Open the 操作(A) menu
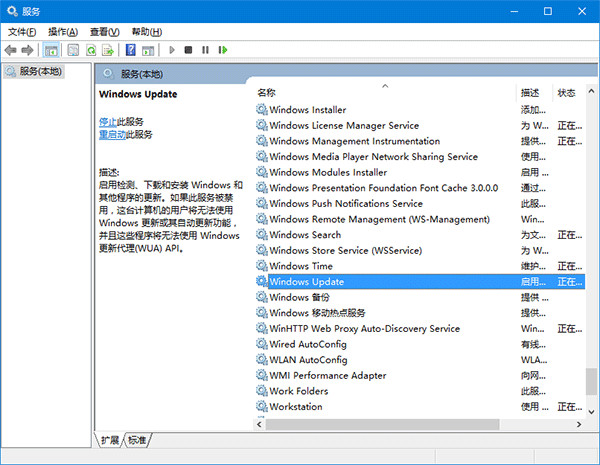 [64, 32]
